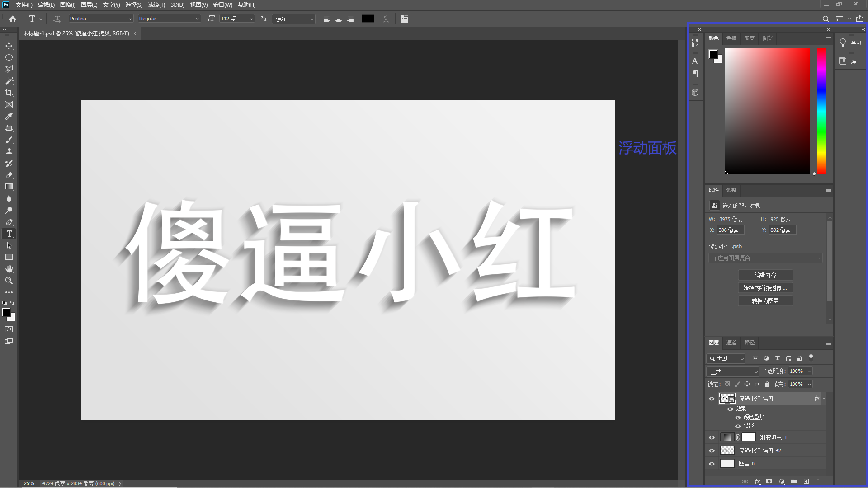Image resolution: width=868 pixels, height=488 pixels.
Task: Click the 25% zoom field in status bar
Action: pos(28,483)
